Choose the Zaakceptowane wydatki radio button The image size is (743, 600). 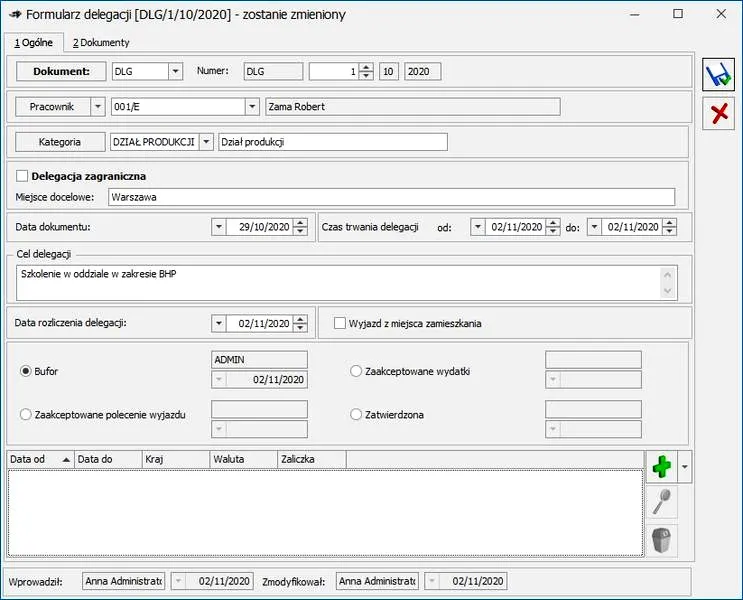click(356, 371)
